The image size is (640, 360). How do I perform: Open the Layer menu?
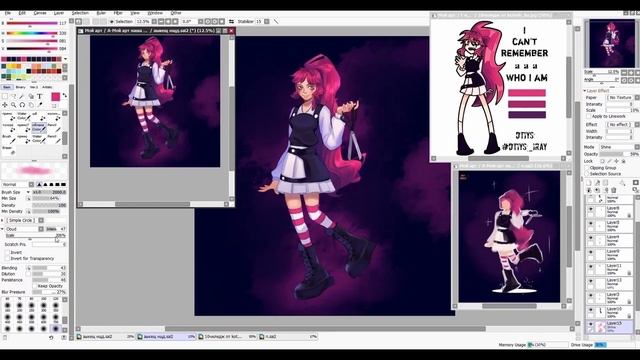[59, 13]
